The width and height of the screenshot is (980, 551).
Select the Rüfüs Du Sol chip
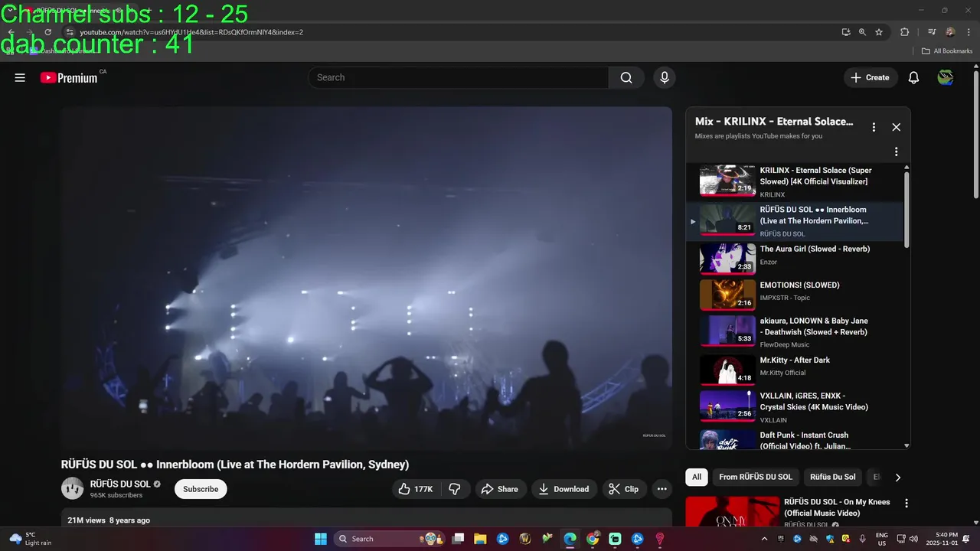[833, 477]
